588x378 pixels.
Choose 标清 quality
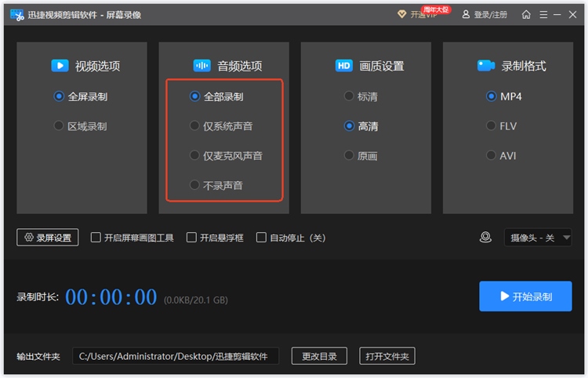361,96
